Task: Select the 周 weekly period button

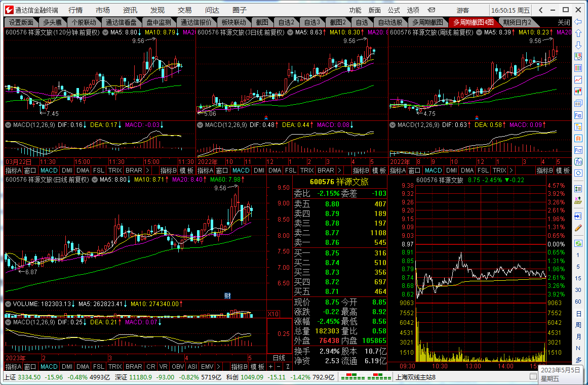Action: 578,325
